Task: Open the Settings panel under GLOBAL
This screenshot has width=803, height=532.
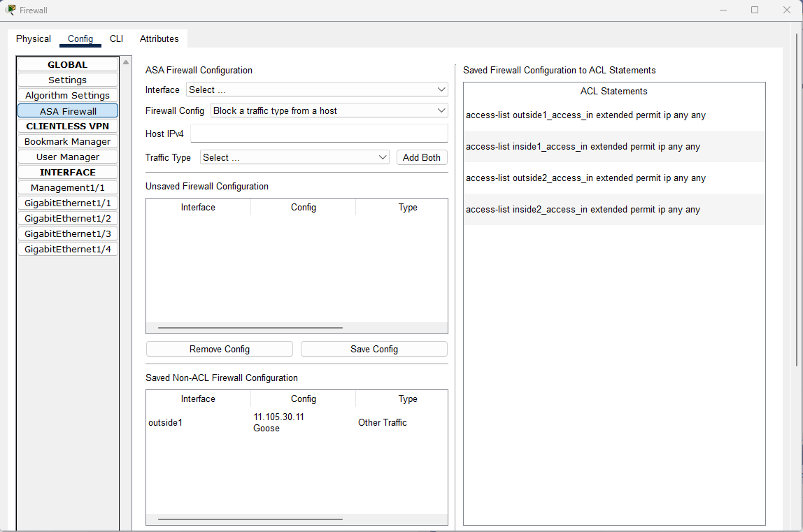Action: point(67,80)
